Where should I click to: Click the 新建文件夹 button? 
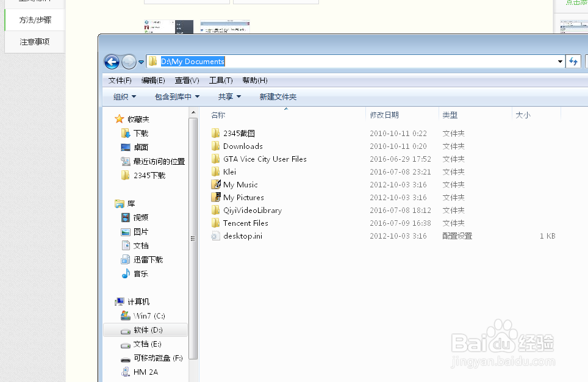(x=278, y=96)
